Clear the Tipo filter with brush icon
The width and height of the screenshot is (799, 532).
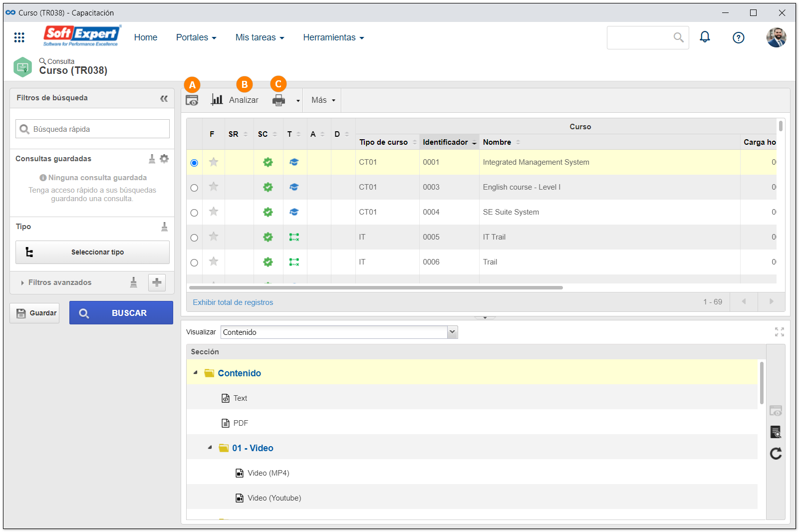pos(164,227)
